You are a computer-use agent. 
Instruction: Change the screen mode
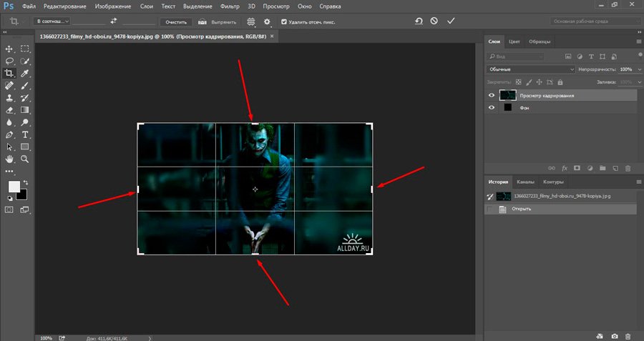(x=24, y=209)
